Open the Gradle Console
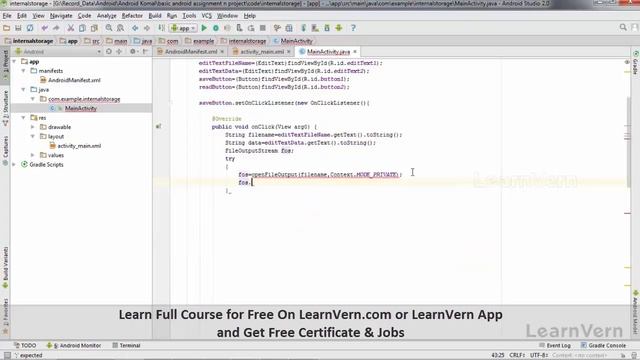The height and width of the screenshot is (360, 640). click(x=603, y=345)
